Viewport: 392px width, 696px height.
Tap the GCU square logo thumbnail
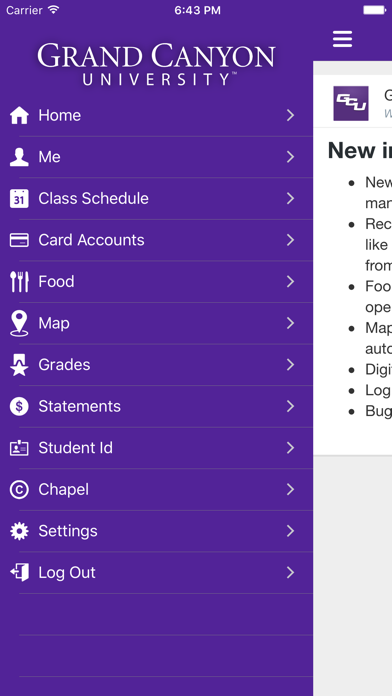click(x=351, y=103)
